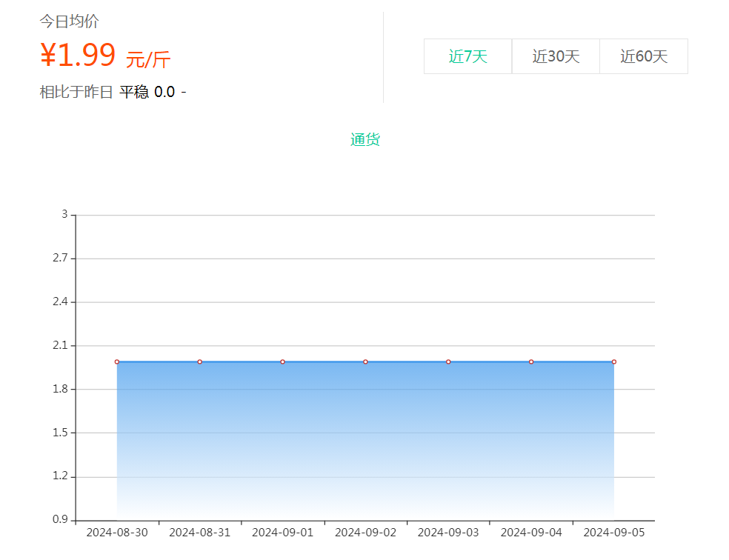Click the data point for 2024-09-05

(x=613, y=361)
